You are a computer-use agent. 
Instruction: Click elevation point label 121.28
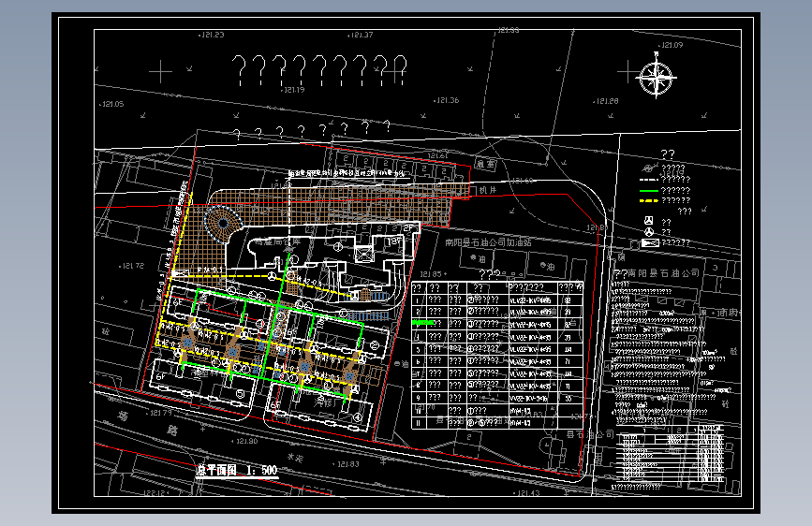606,101
